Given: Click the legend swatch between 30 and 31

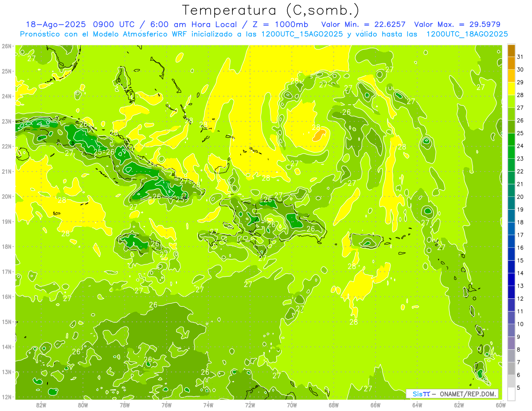Looking at the screenshot, I should (511, 63).
